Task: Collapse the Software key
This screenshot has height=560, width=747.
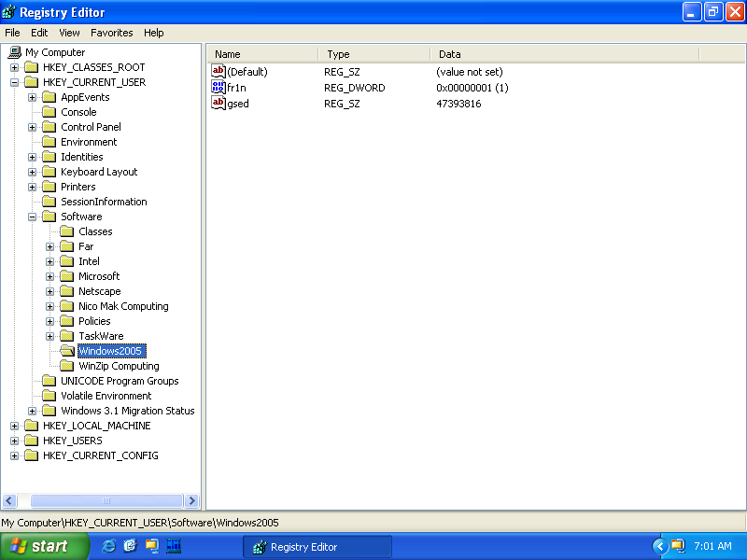Action: [x=32, y=217]
